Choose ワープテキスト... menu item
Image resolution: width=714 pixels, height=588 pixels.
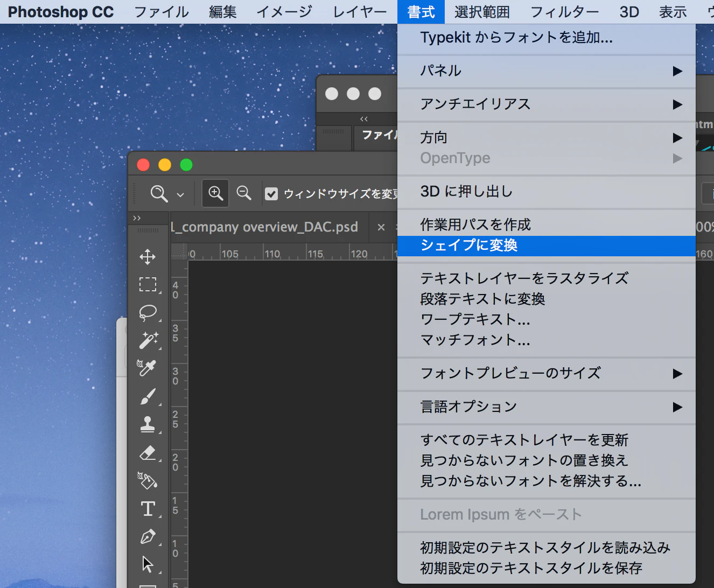547,319
